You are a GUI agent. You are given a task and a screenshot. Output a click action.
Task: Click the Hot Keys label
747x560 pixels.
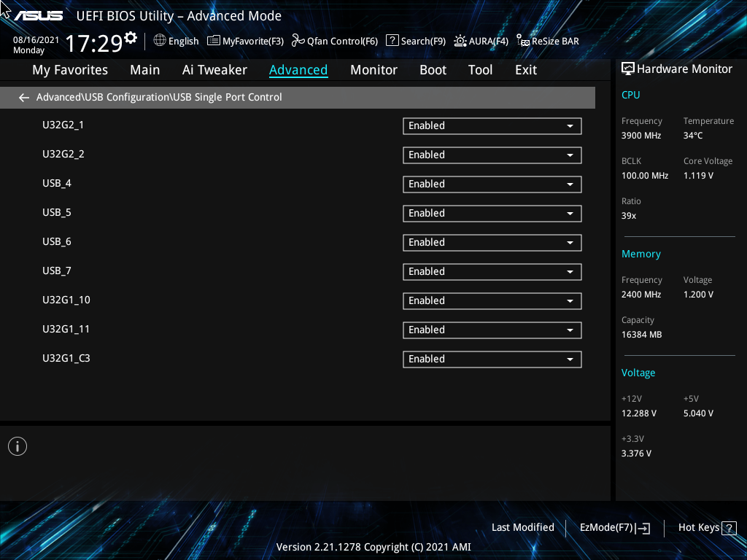[x=699, y=528]
